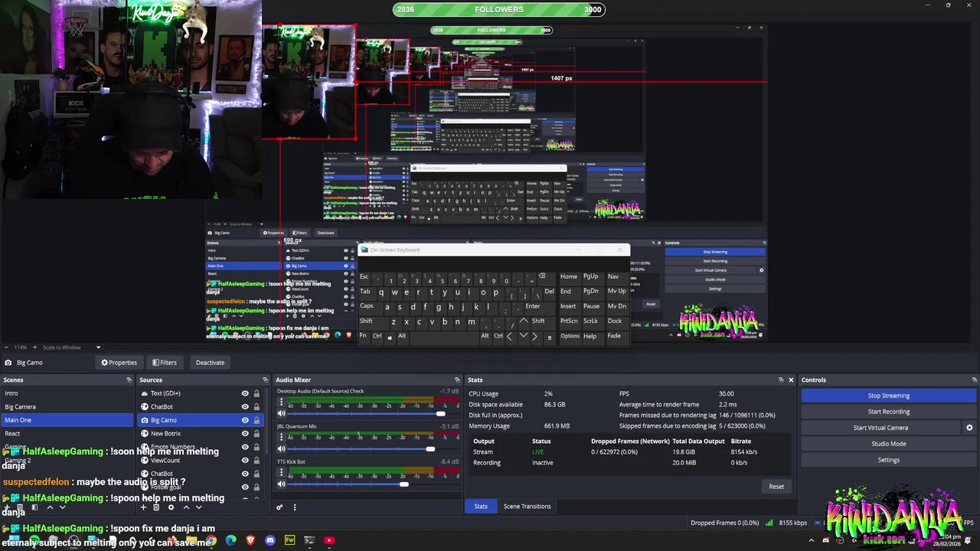Select the ViewCount source row
This screenshot has width=980, height=551.
tap(201, 460)
